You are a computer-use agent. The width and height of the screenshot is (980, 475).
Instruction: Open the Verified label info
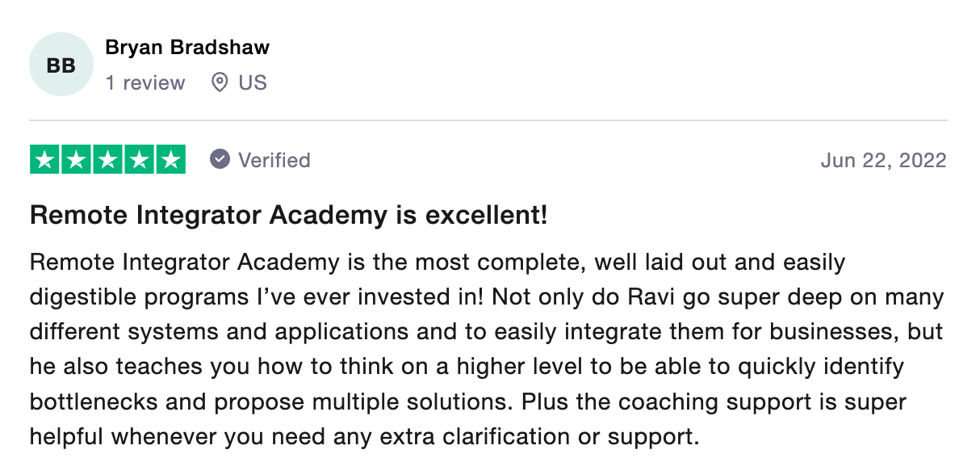tap(274, 160)
